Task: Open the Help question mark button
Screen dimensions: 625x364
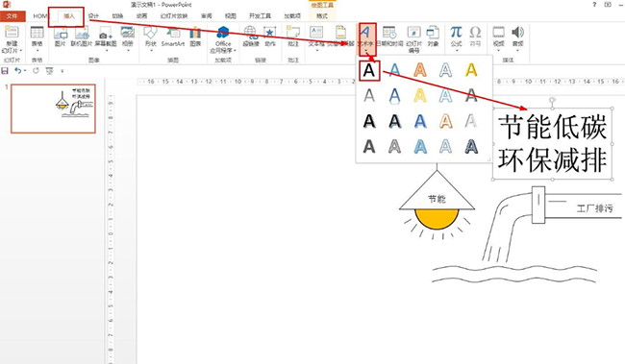Action: point(594,5)
